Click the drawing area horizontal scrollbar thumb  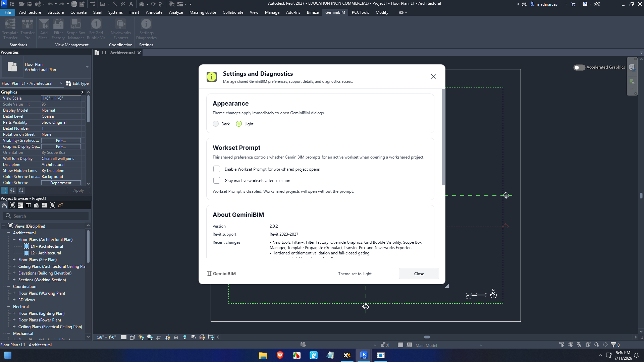point(427,337)
